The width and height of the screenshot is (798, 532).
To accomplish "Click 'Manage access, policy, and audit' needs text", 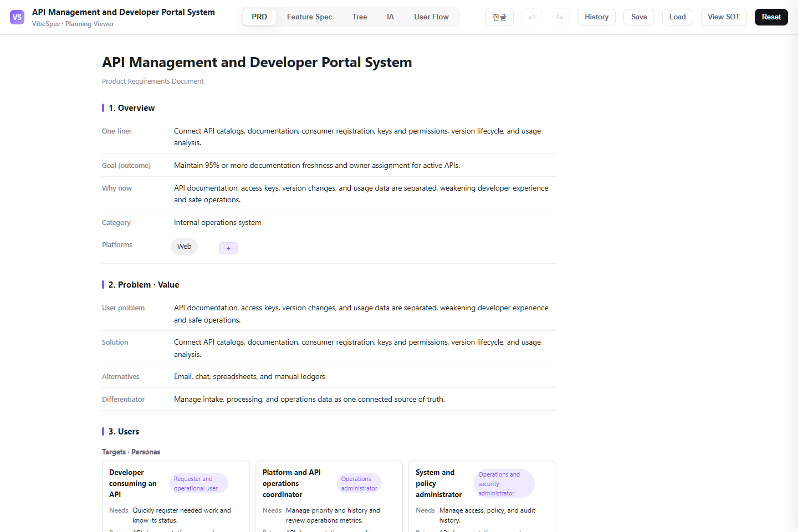I will (x=488, y=515).
